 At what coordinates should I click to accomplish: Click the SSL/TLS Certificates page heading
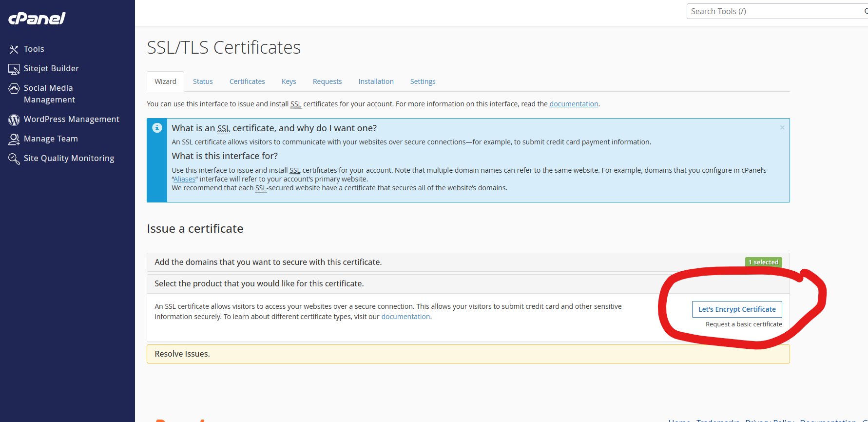click(x=224, y=48)
